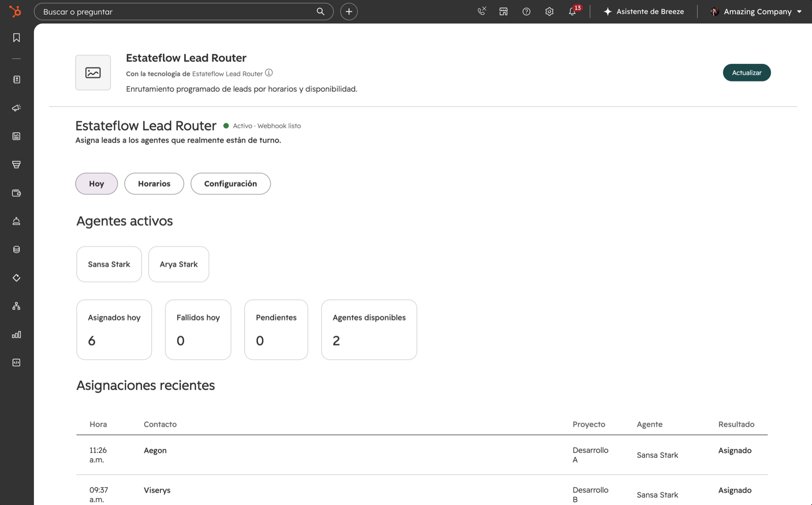This screenshot has height=505, width=812.
Task: Open Amazing Company account dropdown
Action: [x=756, y=11]
